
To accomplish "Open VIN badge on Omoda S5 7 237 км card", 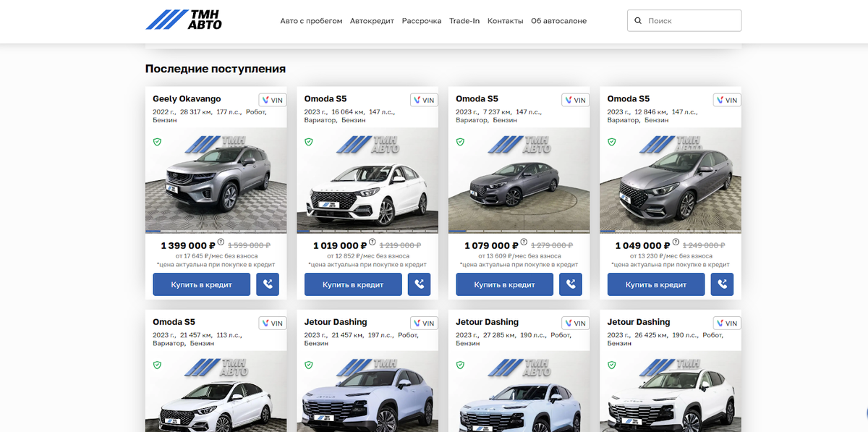I will pos(576,100).
